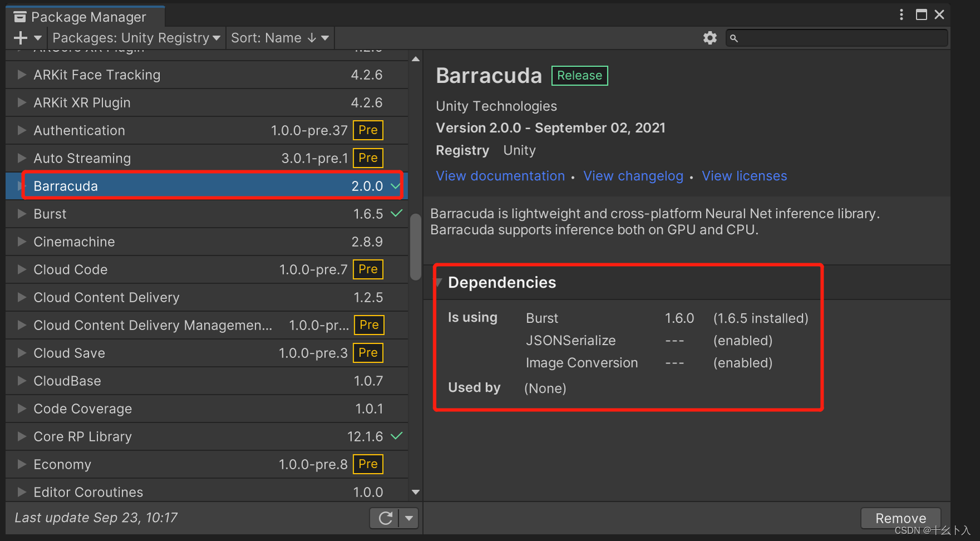
Task: Expand the Burst package row
Action: [x=22, y=214]
